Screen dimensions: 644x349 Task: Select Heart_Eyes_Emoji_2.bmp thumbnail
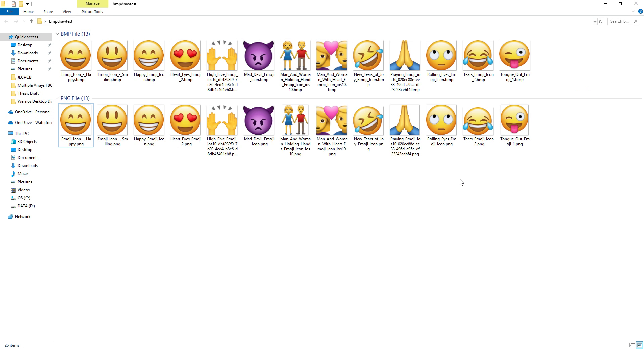click(x=185, y=55)
